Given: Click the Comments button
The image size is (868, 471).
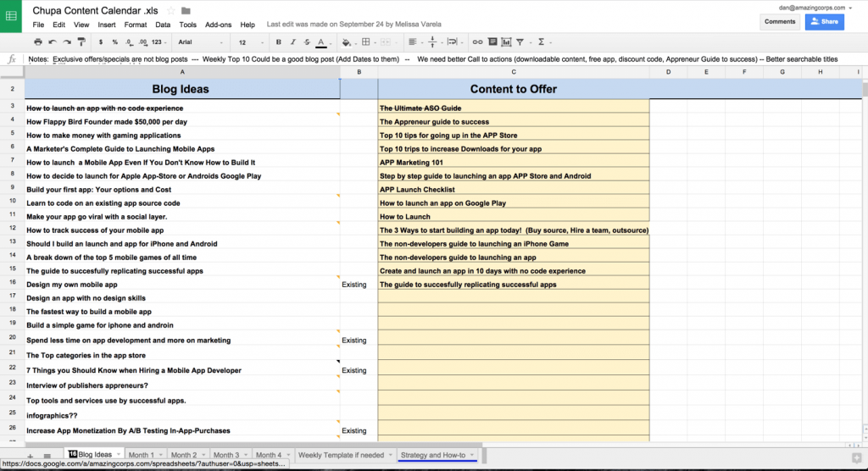Looking at the screenshot, I should pyautogui.click(x=780, y=21).
